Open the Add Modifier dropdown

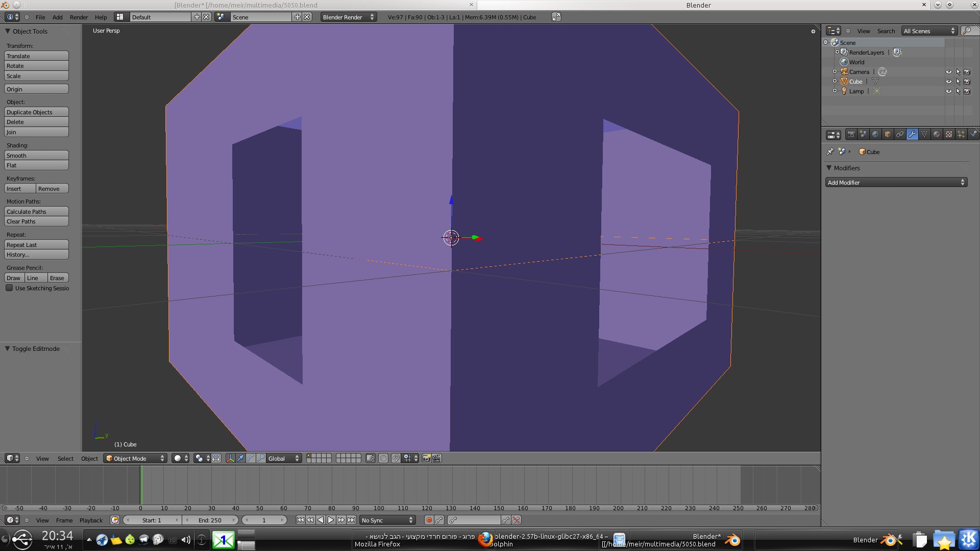click(896, 183)
